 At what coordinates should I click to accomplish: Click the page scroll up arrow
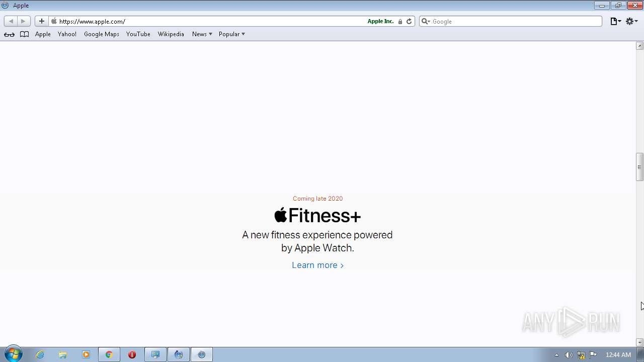click(639, 46)
